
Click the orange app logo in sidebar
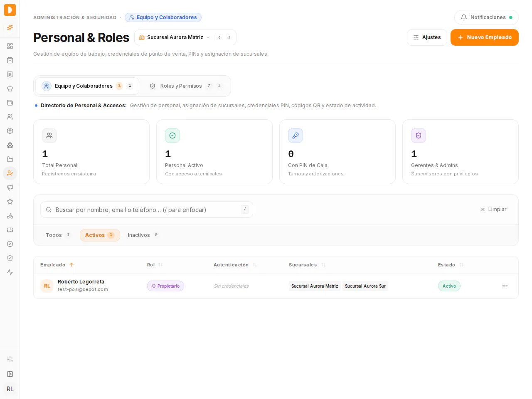pos(10,10)
